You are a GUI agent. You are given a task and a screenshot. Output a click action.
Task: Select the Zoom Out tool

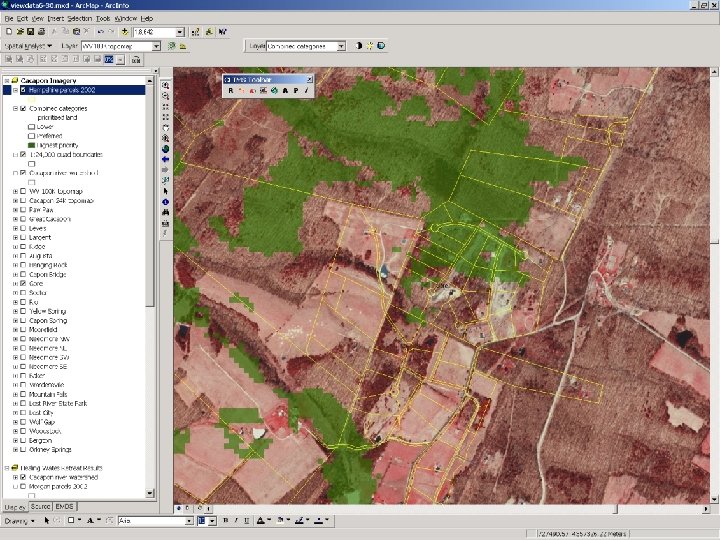[x=165, y=97]
